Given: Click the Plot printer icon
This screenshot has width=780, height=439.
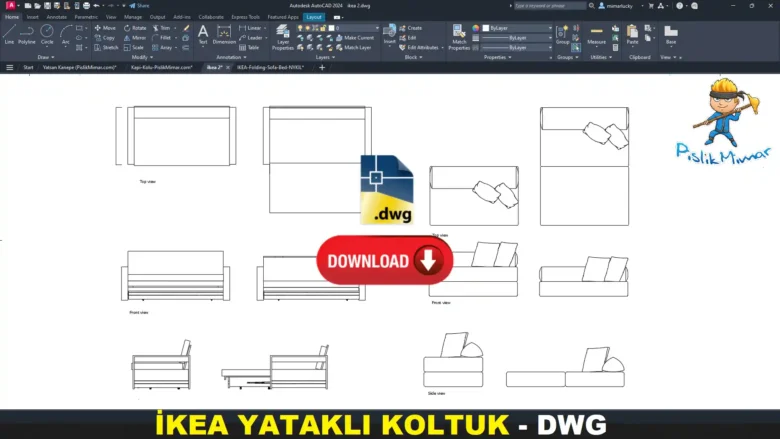Looking at the screenshot, I should point(87,5).
